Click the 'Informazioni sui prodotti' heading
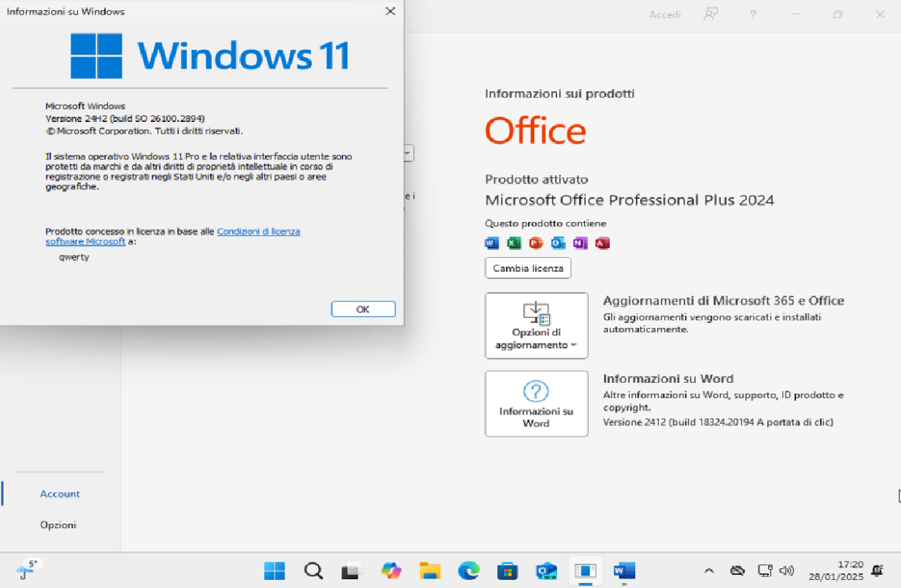Viewport: 901px width, 588px height. pyautogui.click(x=560, y=94)
